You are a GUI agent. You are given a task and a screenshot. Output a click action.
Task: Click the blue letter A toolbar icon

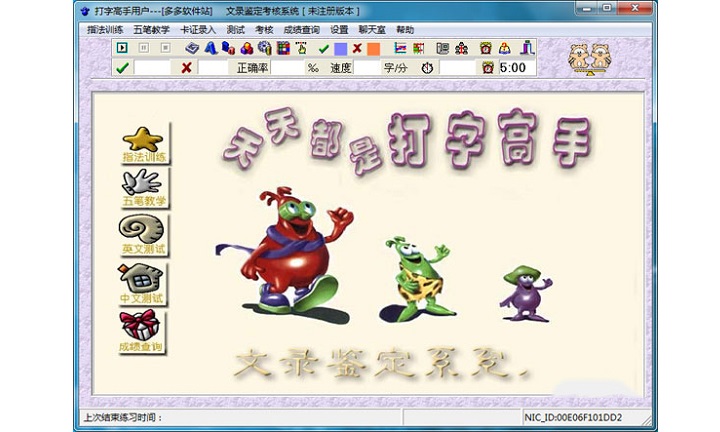point(210,47)
